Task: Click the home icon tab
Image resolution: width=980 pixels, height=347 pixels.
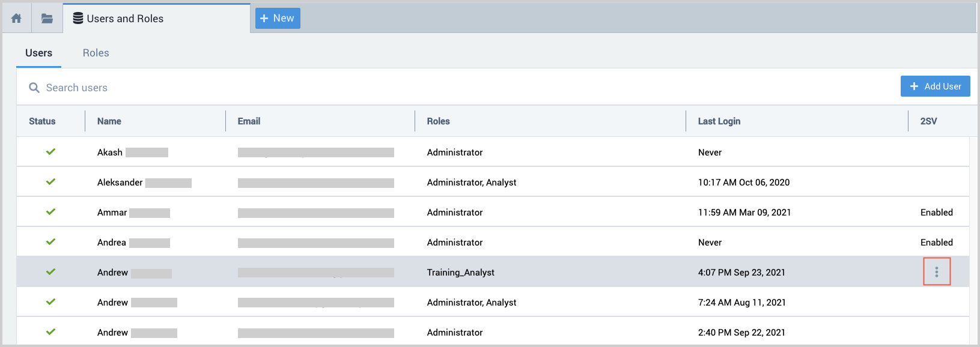Action: tap(17, 19)
